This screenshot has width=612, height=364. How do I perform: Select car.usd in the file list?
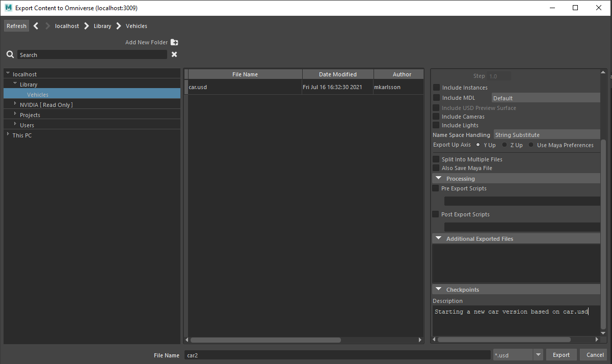click(198, 87)
